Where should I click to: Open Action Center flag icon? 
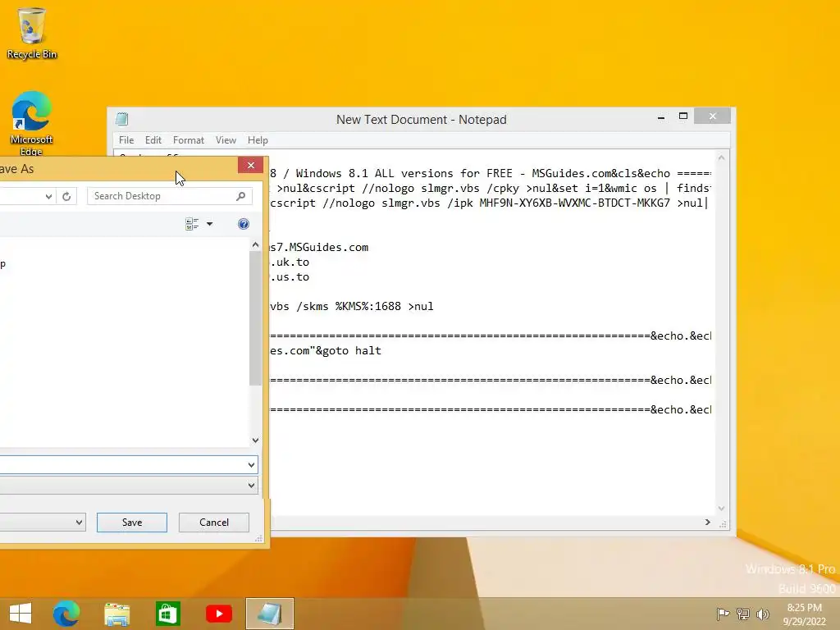(723, 614)
